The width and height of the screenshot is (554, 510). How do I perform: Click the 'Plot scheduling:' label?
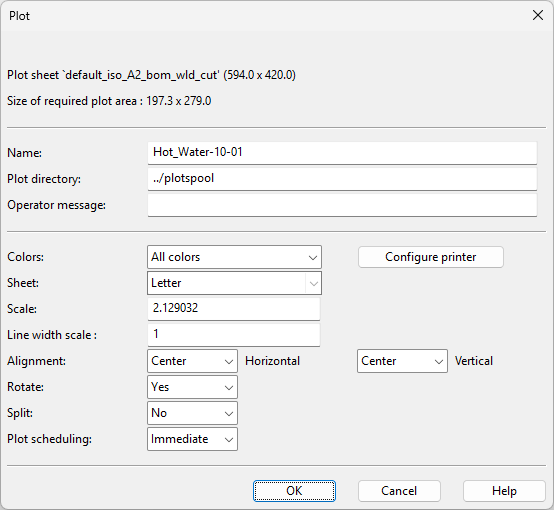tap(49, 439)
